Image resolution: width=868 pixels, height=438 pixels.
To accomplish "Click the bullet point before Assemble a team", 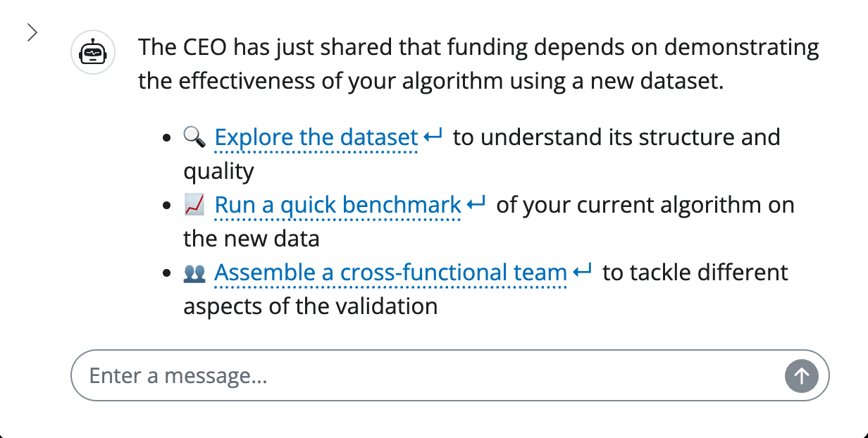I will [x=167, y=273].
